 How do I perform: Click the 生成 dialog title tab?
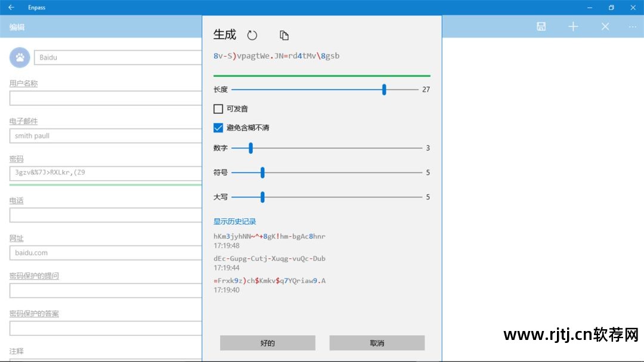tap(224, 35)
